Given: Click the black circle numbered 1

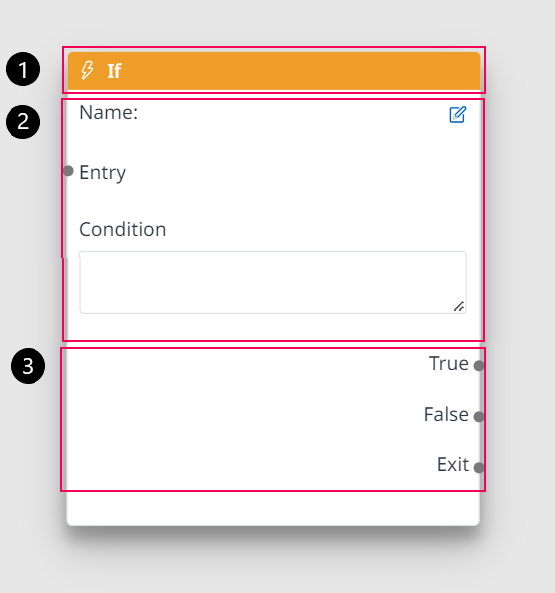Looking at the screenshot, I should point(23,69).
